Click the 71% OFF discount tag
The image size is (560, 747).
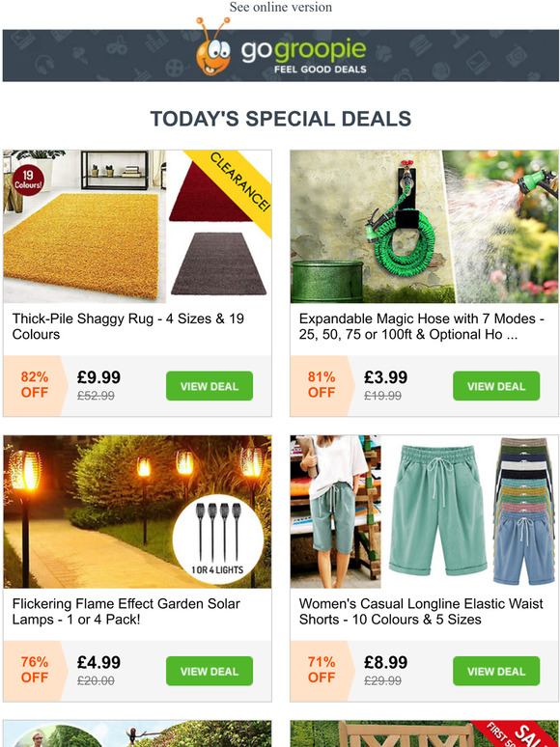322,670
